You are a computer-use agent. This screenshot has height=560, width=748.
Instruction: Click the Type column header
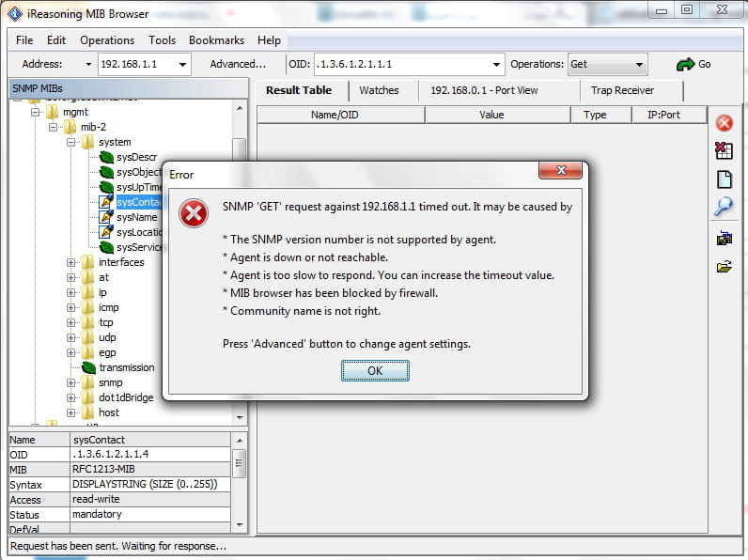(600, 115)
